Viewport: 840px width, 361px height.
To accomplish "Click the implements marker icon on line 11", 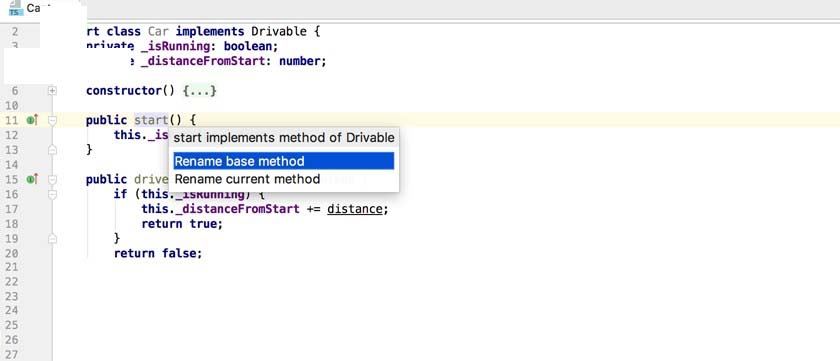I will point(32,121).
